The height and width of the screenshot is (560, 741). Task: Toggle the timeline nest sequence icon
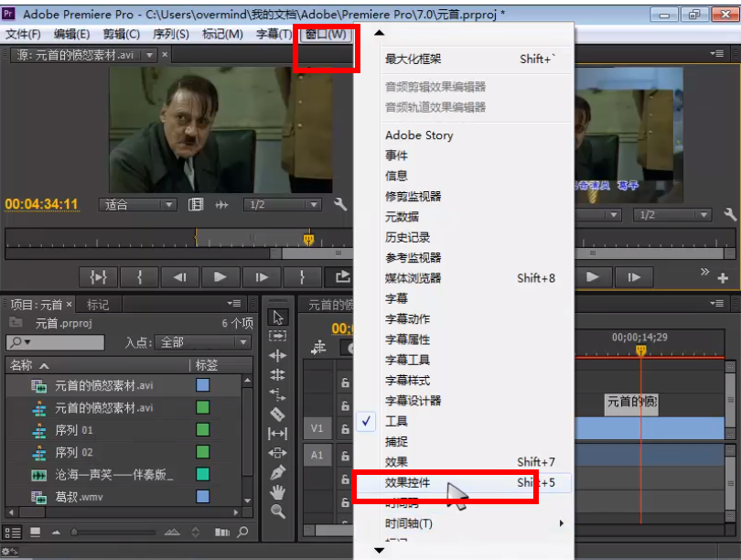318,348
